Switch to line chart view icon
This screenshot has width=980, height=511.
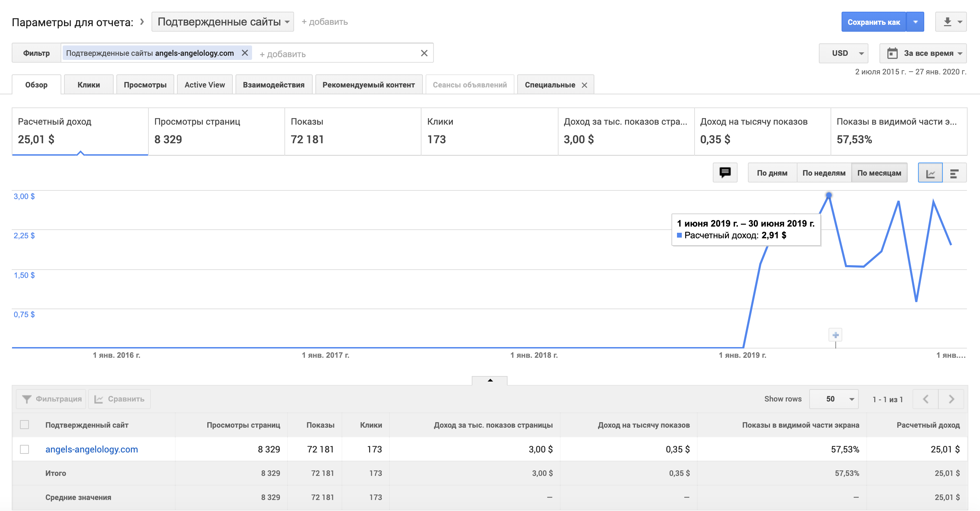coord(930,173)
